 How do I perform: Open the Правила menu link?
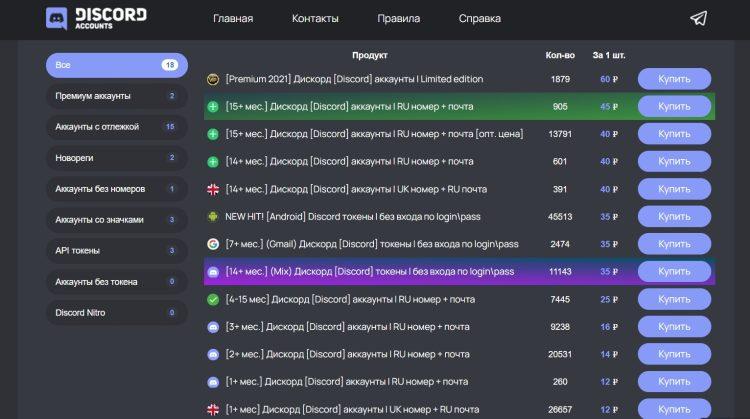pyautogui.click(x=398, y=19)
